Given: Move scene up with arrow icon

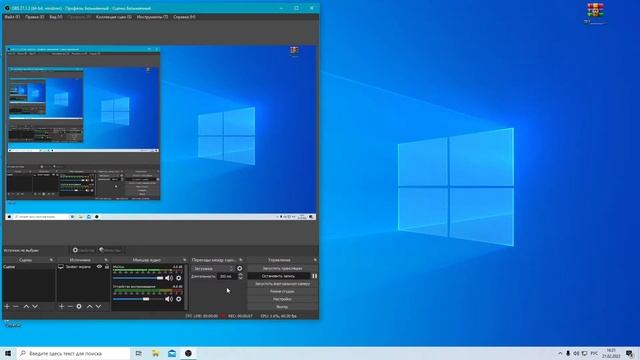Looking at the screenshot, I should [x=26, y=306].
